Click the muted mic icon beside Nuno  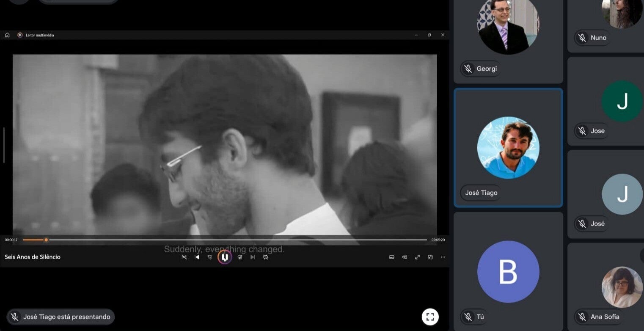click(582, 38)
